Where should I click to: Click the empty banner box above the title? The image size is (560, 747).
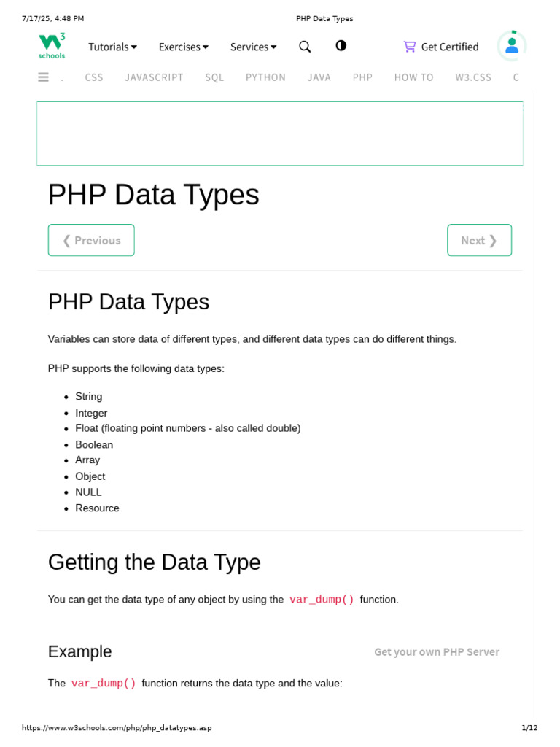[x=279, y=133]
